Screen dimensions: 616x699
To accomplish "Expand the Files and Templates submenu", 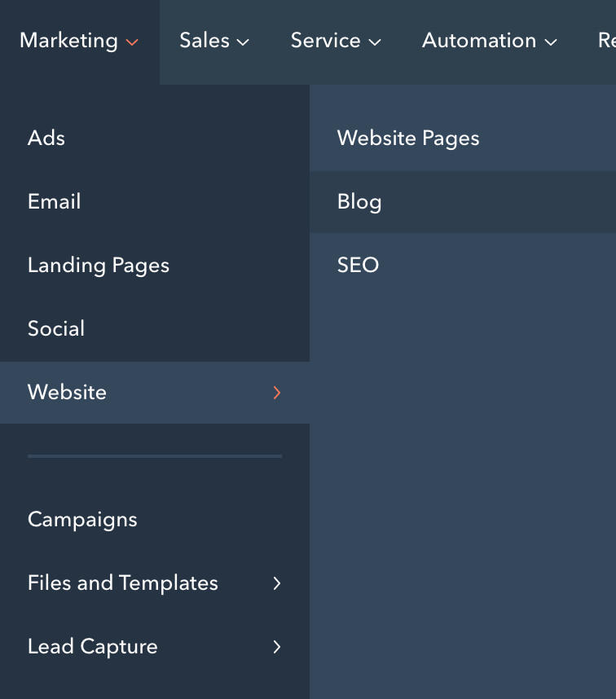I will 277,583.
